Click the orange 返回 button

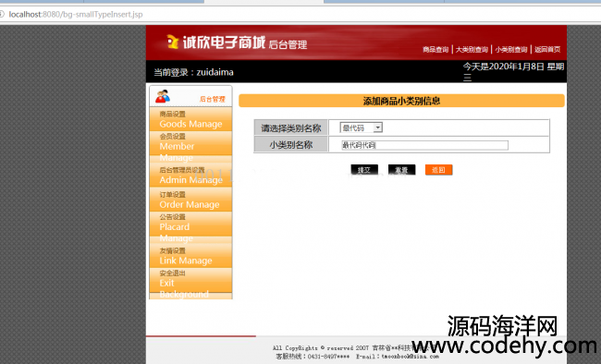click(x=438, y=170)
